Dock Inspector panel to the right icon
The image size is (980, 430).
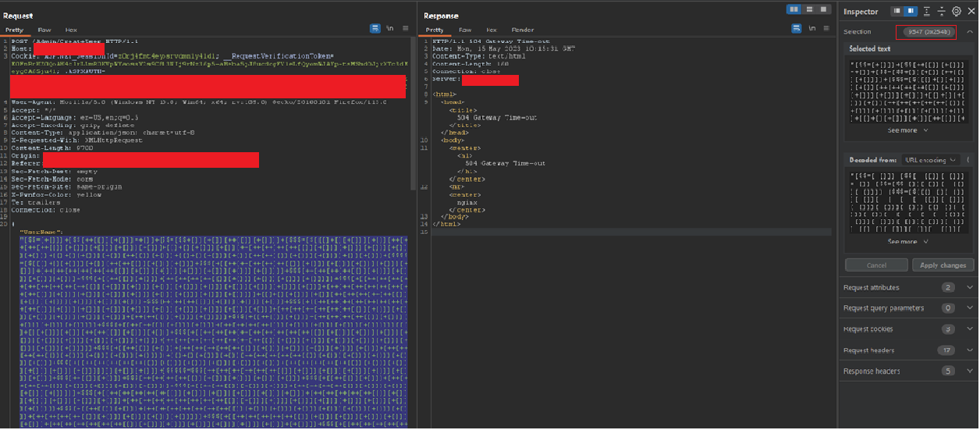910,11
